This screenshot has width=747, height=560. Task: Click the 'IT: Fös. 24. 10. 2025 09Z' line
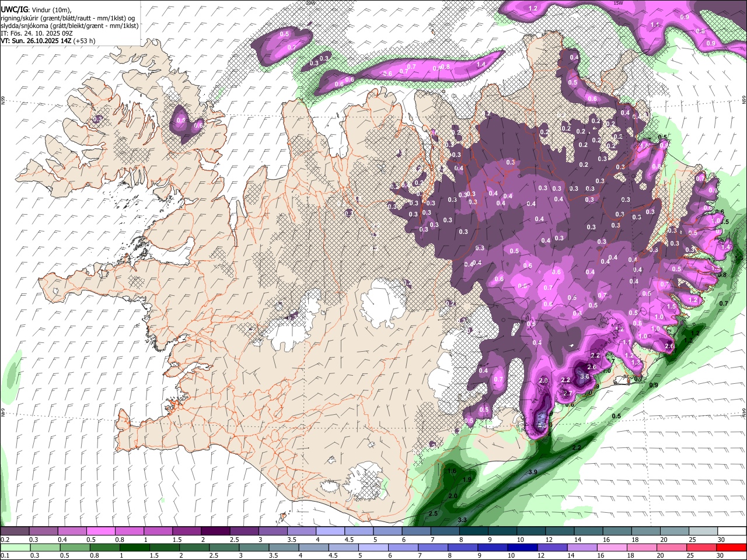pyautogui.click(x=37, y=33)
